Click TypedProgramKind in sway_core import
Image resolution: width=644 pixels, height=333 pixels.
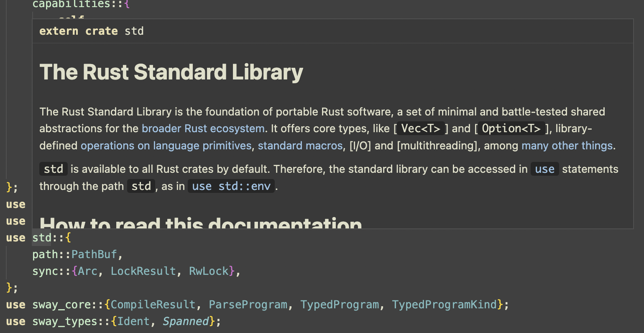444,305
